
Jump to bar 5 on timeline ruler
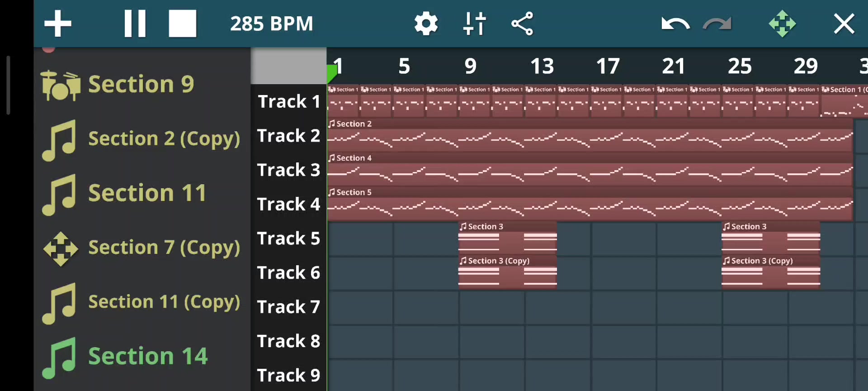(x=404, y=66)
